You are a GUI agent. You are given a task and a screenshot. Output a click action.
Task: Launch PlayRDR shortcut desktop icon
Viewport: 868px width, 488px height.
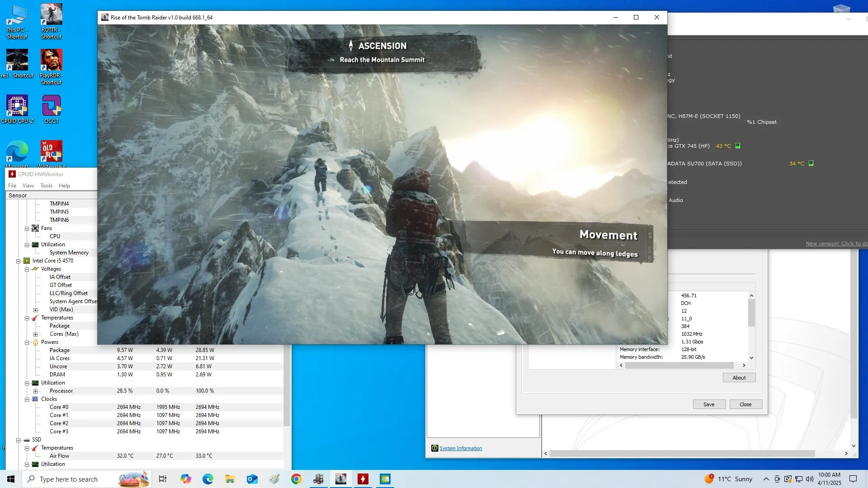tap(51, 67)
